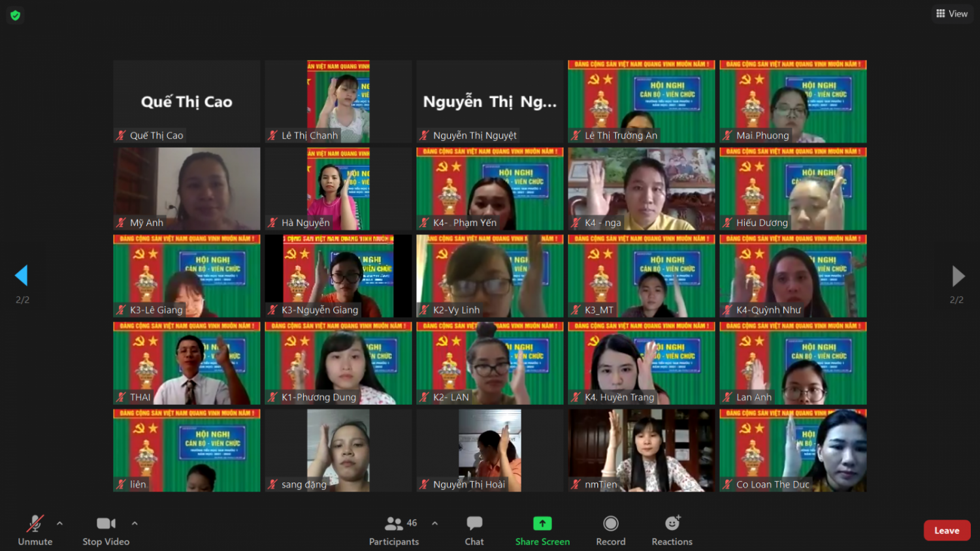Expand audio options arrow beside Unmute
Viewport: 980px width, 551px height.
[60, 523]
